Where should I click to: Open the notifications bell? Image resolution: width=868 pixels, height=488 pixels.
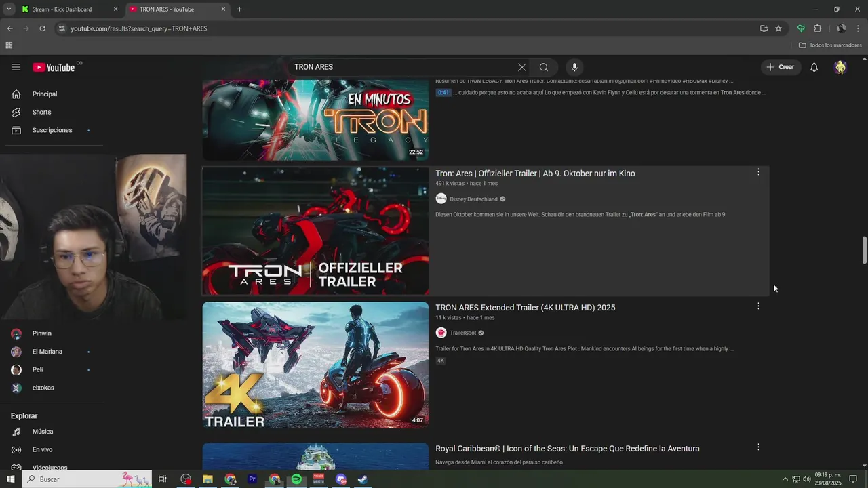pyautogui.click(x=814, y=67)
